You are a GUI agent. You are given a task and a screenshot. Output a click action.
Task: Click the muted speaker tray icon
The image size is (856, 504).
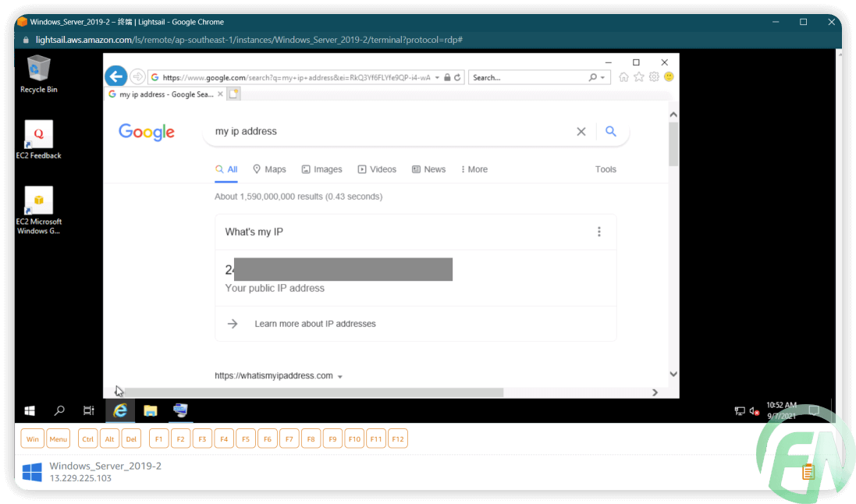754,411
